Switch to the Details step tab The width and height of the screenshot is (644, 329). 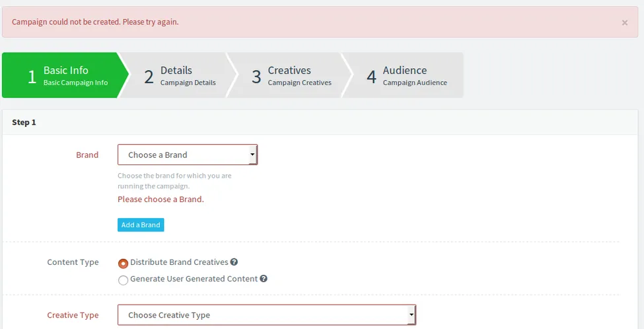[x=176, y=75]
